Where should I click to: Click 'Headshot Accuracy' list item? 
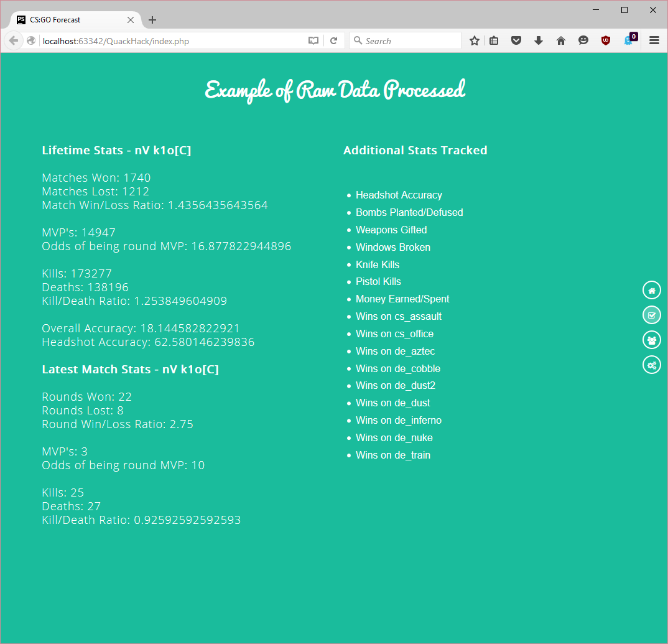tap(399, 195)
